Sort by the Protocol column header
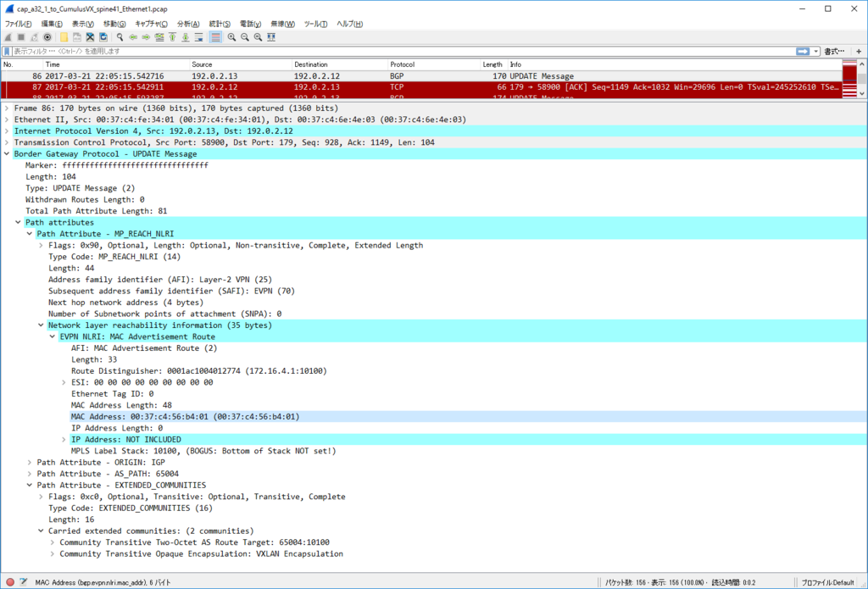This screenshot has height=589, width=868. (x=433, y=64)
